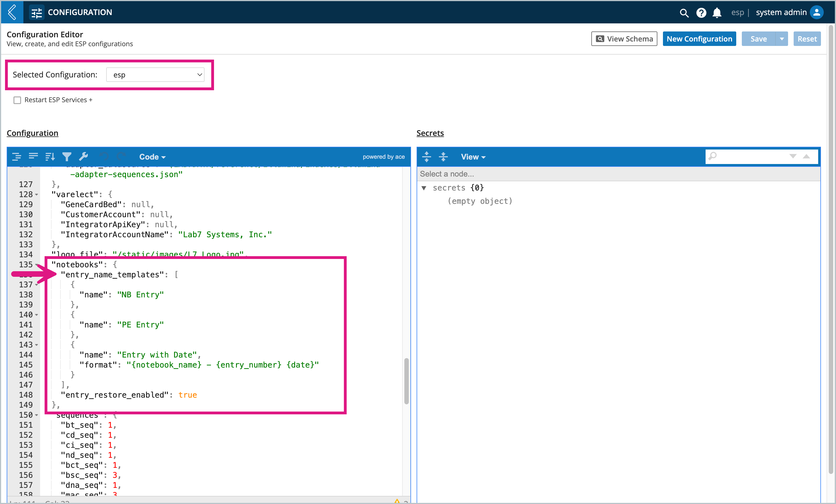The height and width of the screenshot is (504, 836).
Task: Click the View Schema button
Action: 624,39
